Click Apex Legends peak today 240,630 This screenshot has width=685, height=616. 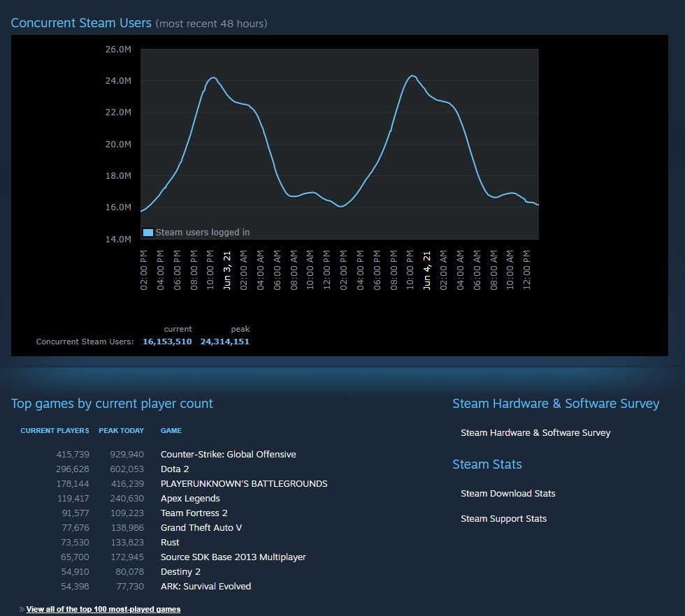127,498
